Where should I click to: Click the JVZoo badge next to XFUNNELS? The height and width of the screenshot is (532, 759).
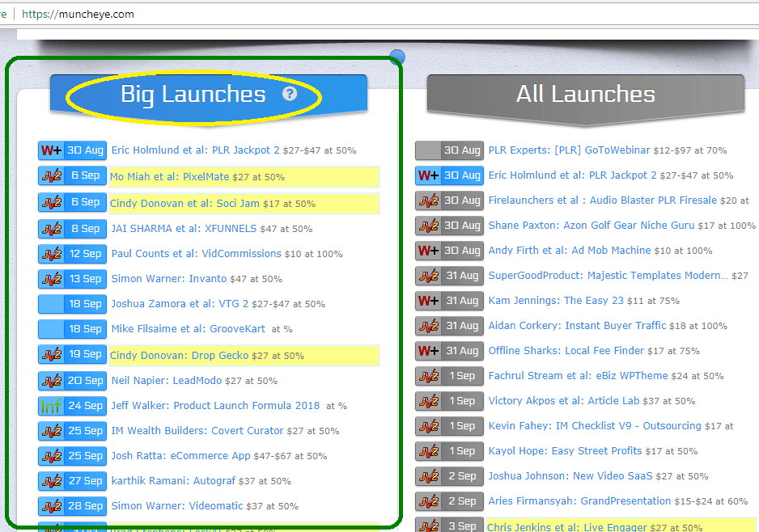tap(51, 229)
